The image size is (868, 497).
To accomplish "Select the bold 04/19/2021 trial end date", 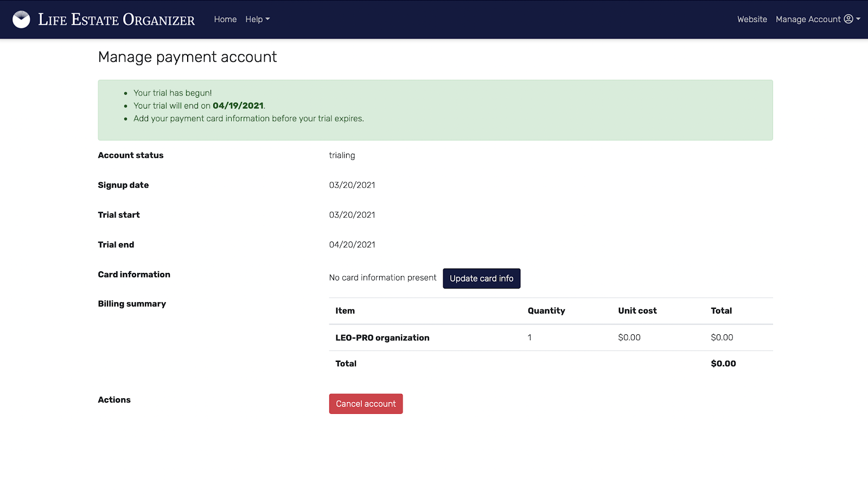I will [x=238, y=106].
